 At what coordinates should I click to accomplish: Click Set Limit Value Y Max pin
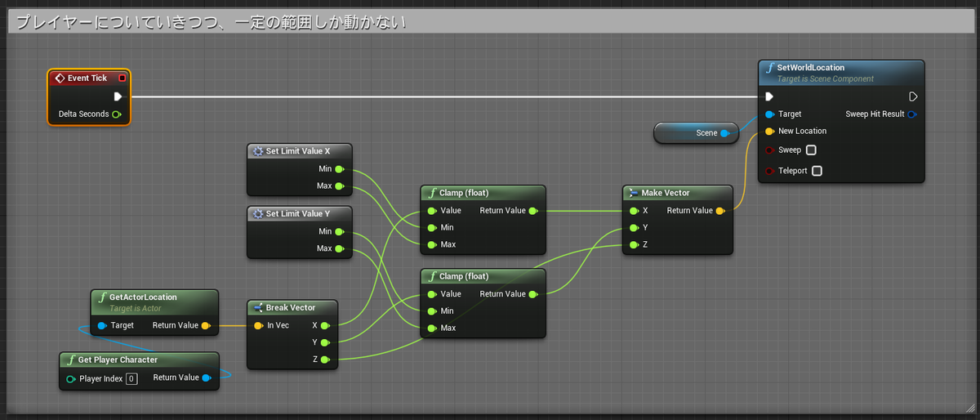coord(340,248)
